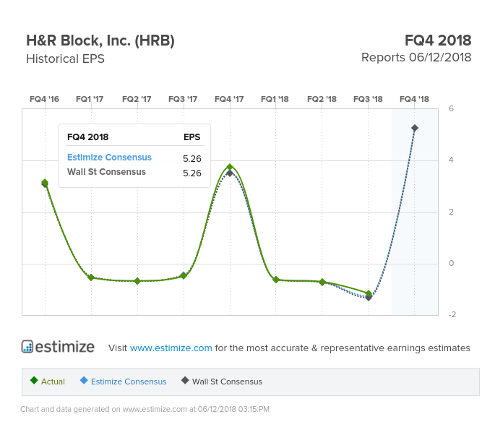Select the FQ4 '16 quarter label
This screenshot has width=495, height=448.
[x=45, y=99]
